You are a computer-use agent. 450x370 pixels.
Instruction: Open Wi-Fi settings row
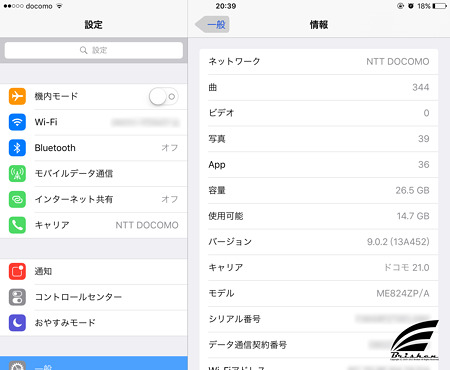pos(94,122)
